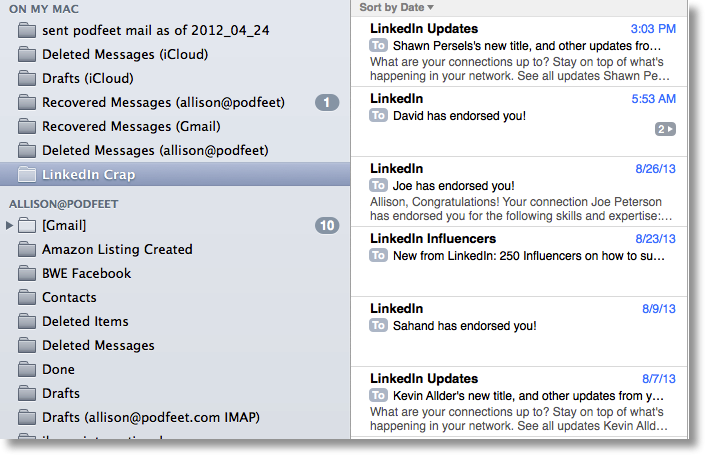The image size is (705, 455).
Task: Expand the [Gmail] folder disclosure triangle
Action: coord(10,225)
